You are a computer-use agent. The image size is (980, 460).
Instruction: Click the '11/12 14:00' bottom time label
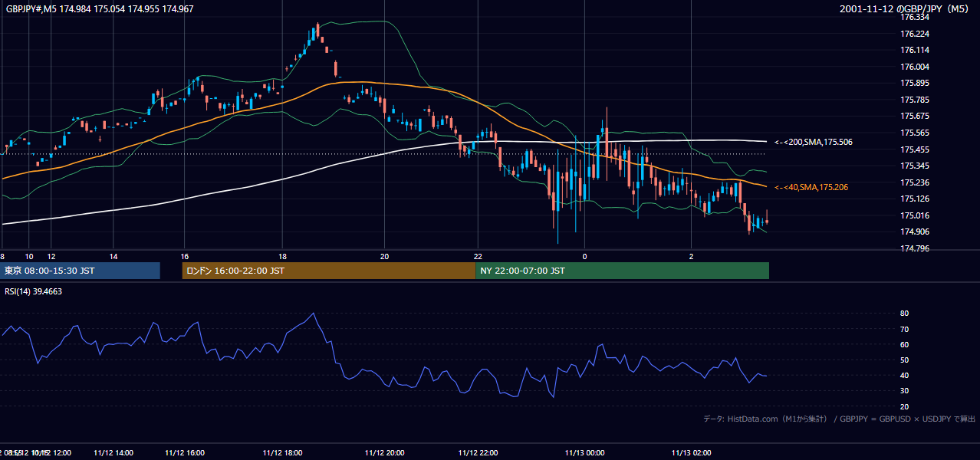[113, 453]
